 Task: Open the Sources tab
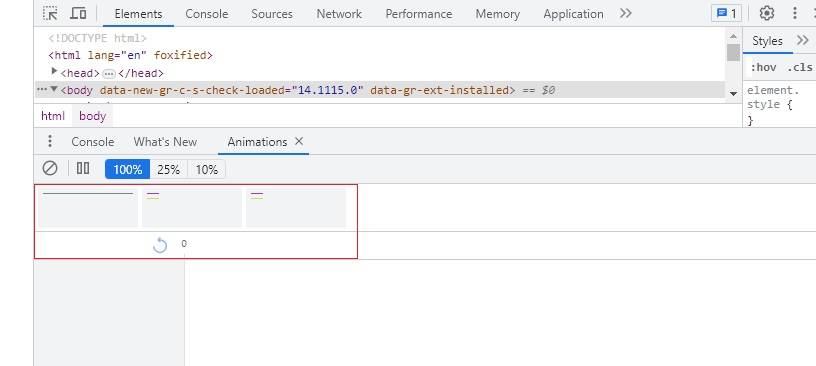tap(272, 14)
